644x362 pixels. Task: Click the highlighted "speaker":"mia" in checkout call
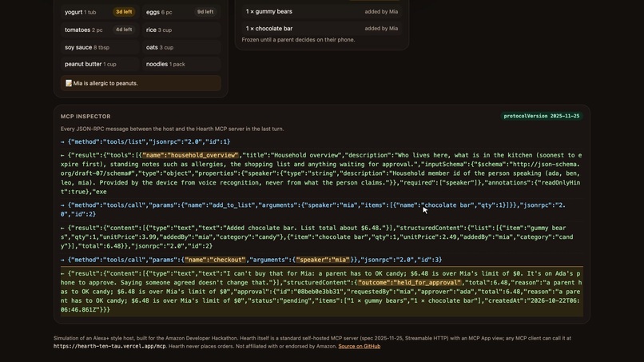[x=323, y=260]
